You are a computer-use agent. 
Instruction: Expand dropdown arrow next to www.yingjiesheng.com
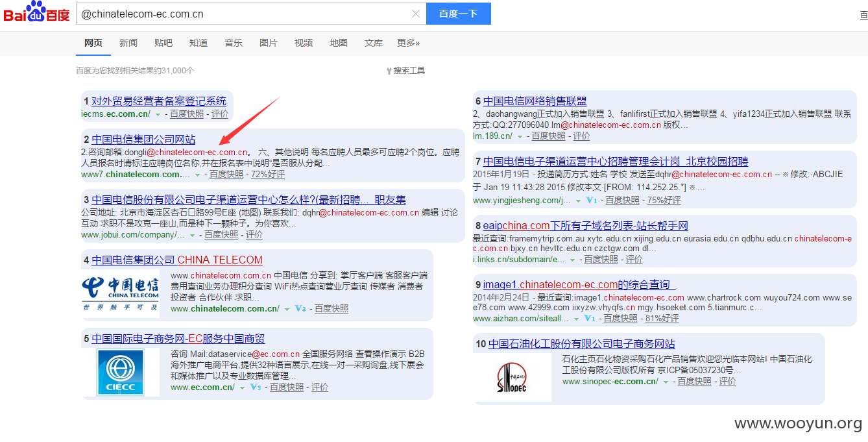578,201
